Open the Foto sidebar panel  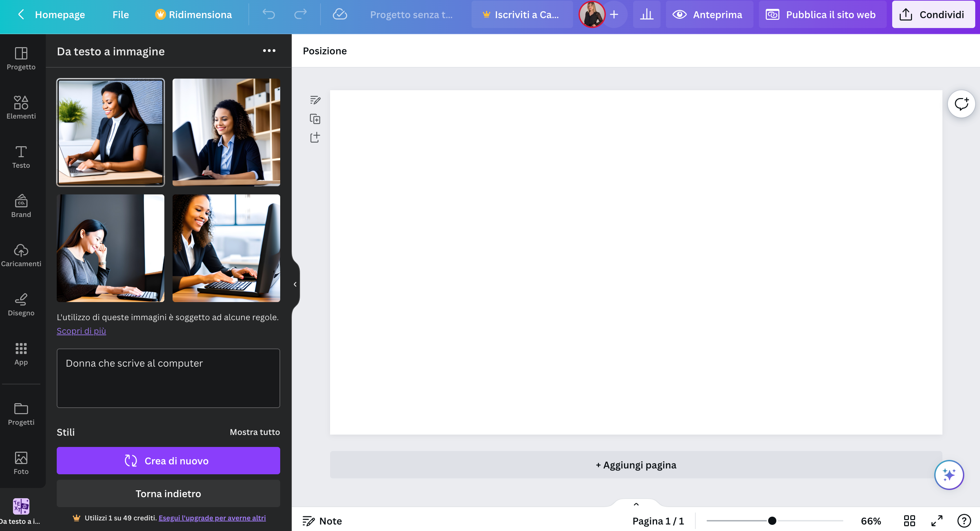(x=21, y=463)
